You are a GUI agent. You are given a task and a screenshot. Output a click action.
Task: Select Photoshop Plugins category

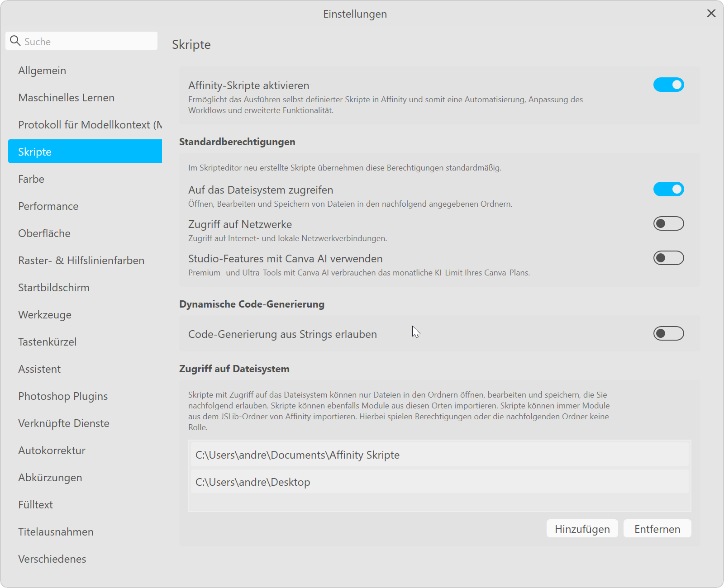point(85,396)
